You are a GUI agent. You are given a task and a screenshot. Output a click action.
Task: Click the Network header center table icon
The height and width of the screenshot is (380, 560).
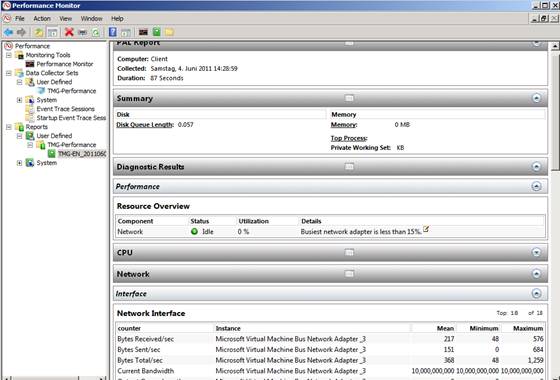(349, 274)
